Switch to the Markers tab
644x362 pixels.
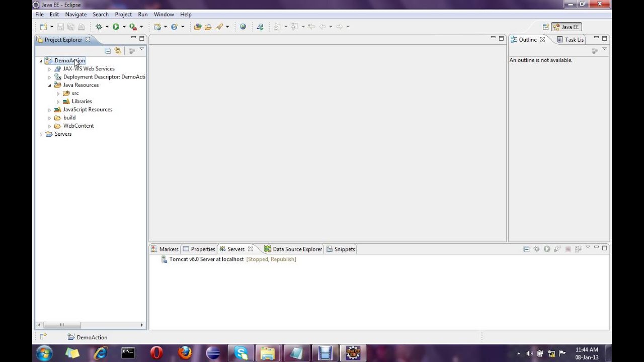tap(165, 249)
